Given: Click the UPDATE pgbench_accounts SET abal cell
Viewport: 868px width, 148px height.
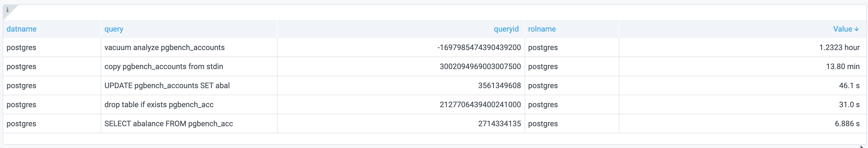Looking at the screenshot, I should 167,86.
